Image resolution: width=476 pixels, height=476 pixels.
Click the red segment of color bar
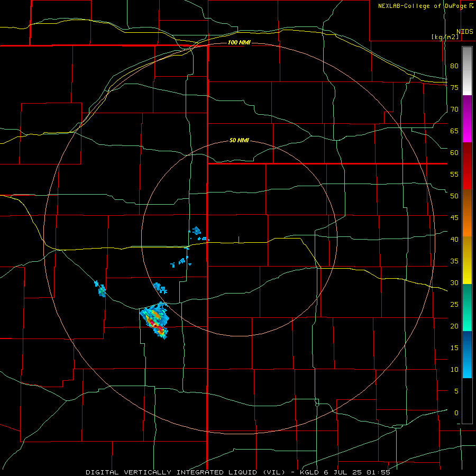coord(467,166)
